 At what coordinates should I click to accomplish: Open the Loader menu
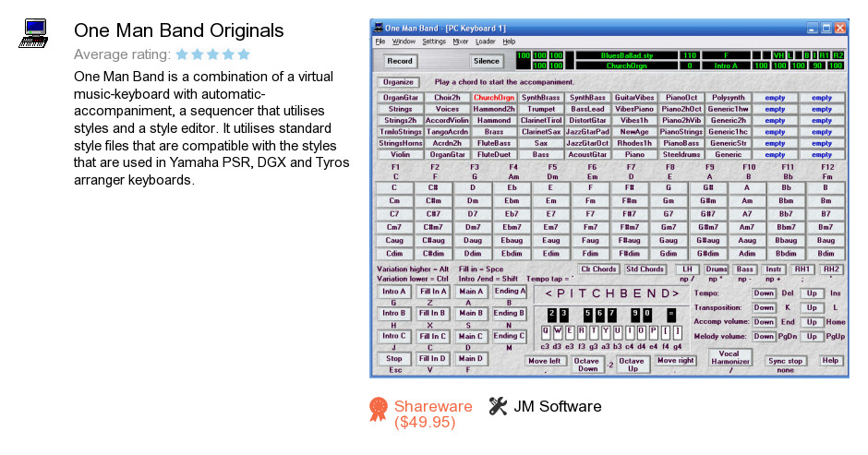pos(485,42)
